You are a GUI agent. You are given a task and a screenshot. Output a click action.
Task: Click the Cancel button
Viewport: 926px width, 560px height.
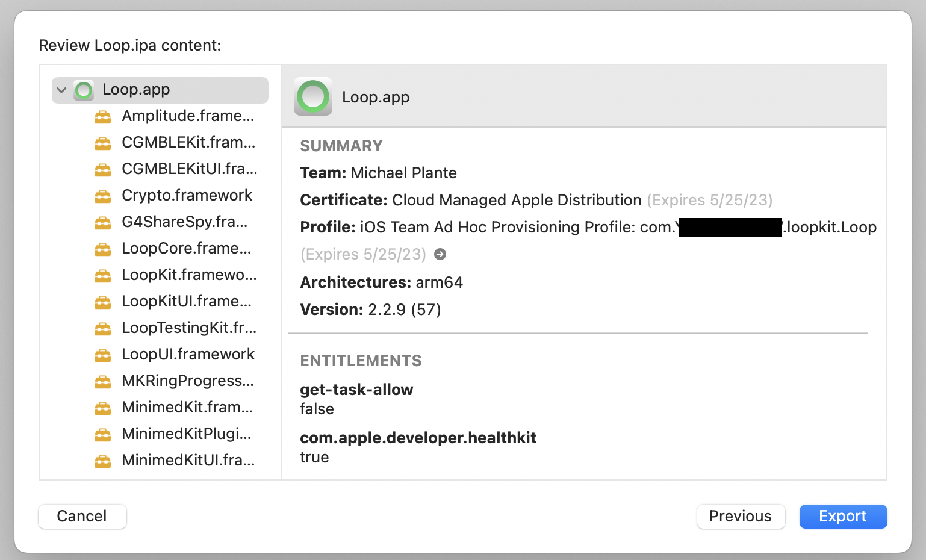point(82,517)
